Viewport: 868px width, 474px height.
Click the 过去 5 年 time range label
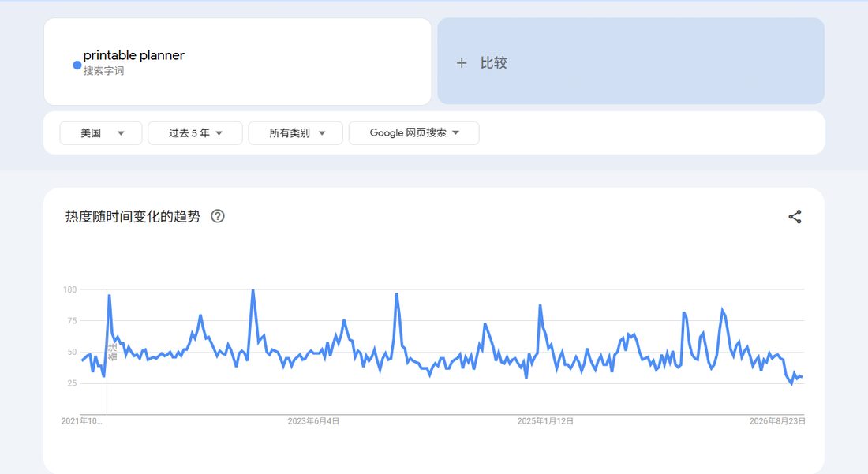[x=189, y=133]
